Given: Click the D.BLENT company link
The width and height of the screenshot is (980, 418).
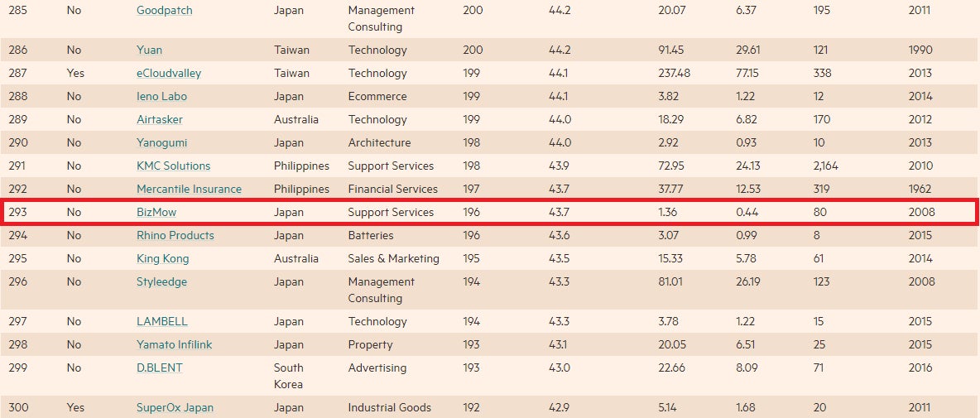Looking at the screenshot, I should click(x=160, y=368).
